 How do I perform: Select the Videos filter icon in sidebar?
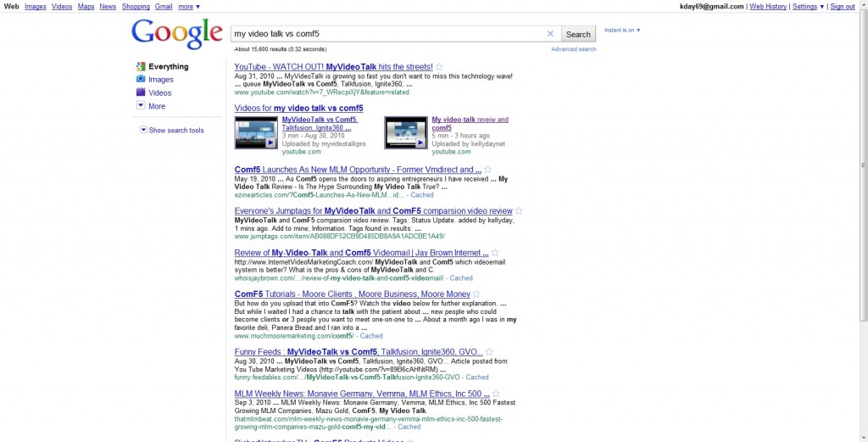click(141, 92)
